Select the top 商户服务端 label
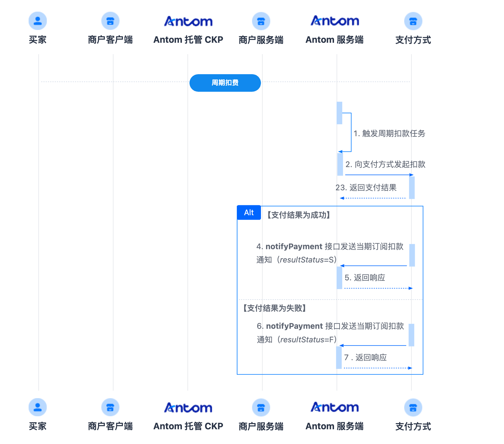 (x=261, y=40)
